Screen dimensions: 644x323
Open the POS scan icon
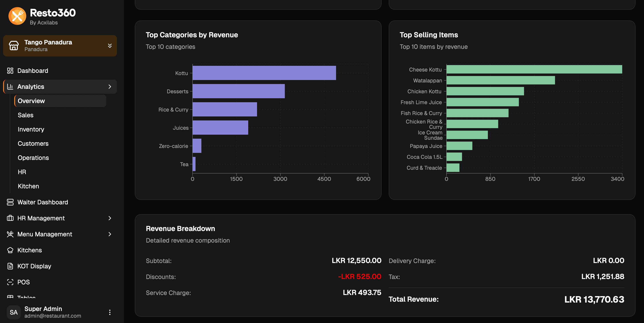[10, 282]
